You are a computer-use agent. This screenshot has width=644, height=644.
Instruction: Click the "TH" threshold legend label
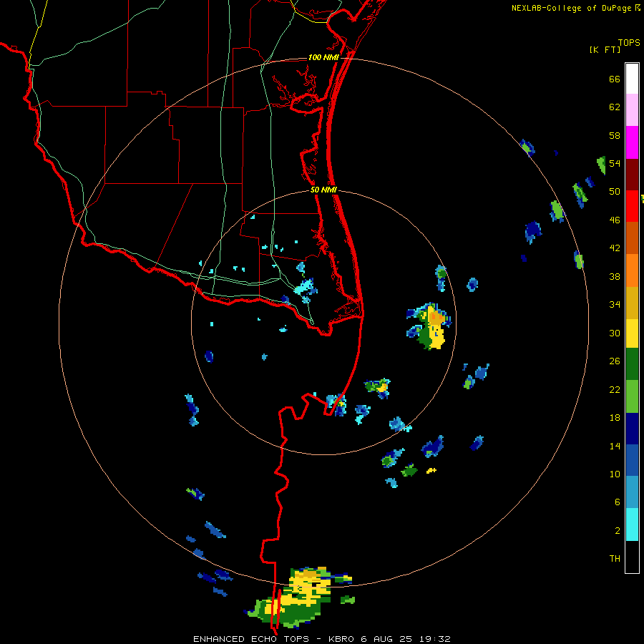coord(615,559)
